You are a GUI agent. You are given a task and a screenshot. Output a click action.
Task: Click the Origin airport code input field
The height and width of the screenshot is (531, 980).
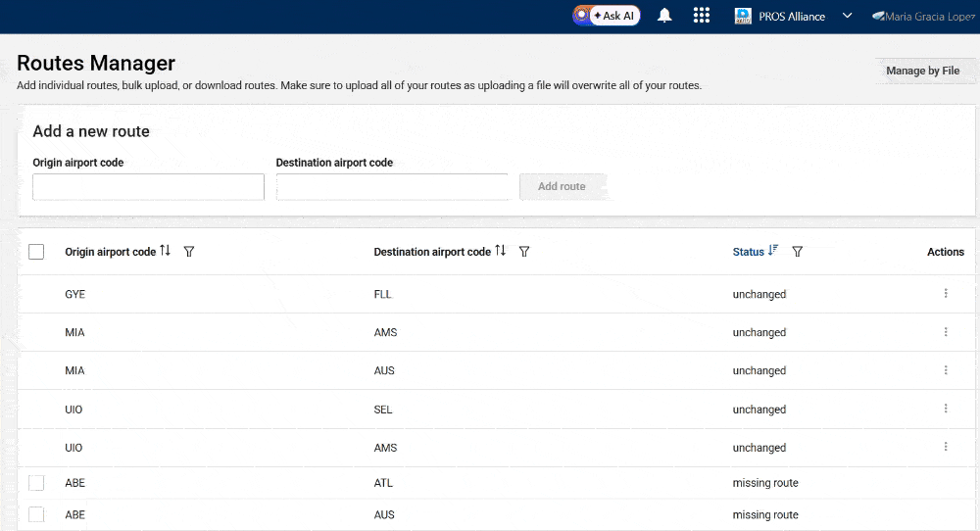(148, 186)
